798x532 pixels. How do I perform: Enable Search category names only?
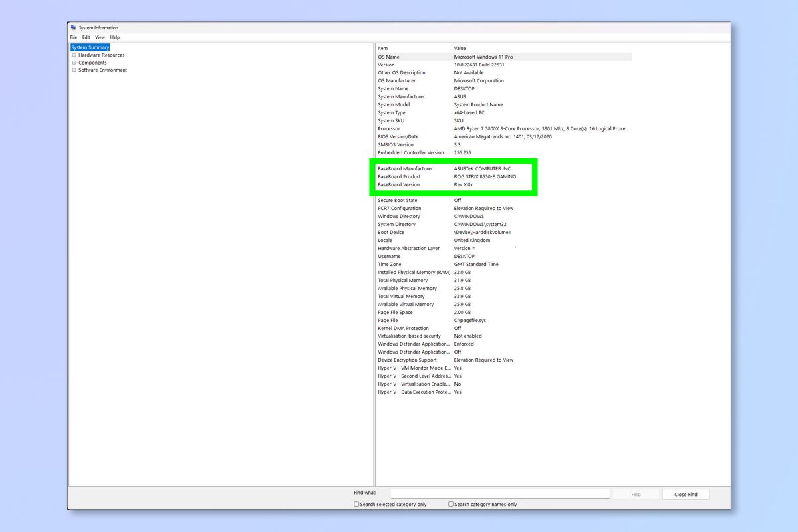pyautogui.click(x=451, y=505)
